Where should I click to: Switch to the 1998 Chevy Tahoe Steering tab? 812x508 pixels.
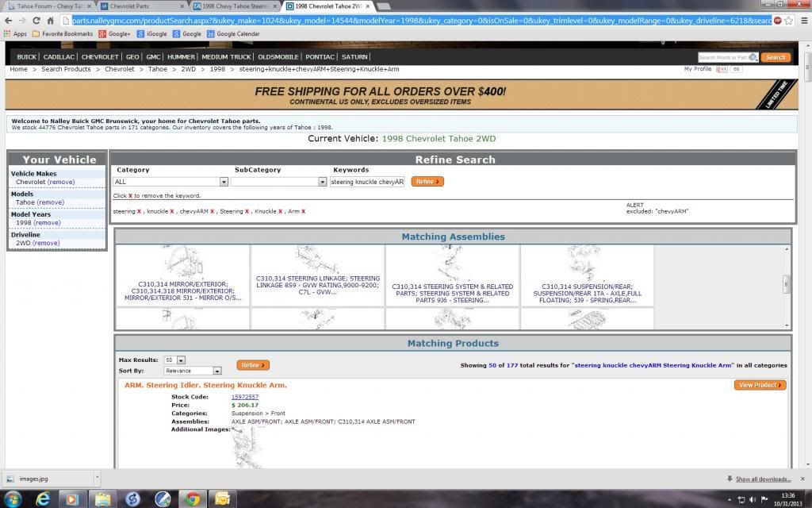[235, 6]
